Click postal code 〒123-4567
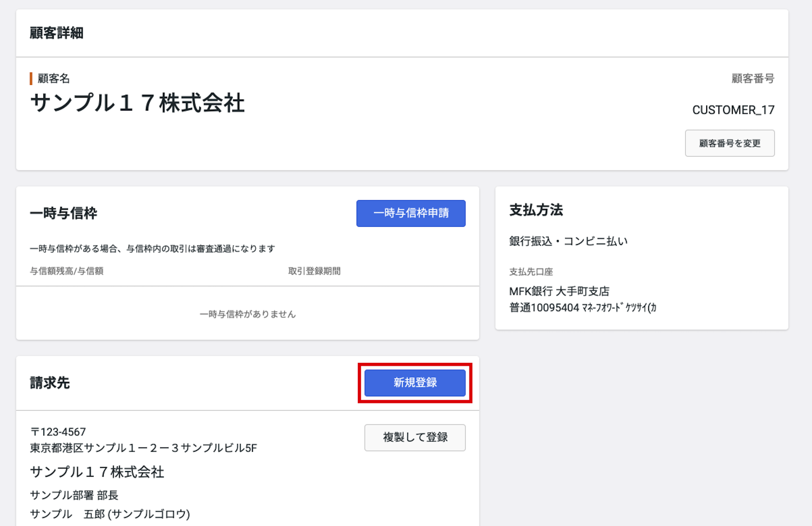Image resolution: width=812 pixels, height=526 pixels. click(x=58, y=432)
